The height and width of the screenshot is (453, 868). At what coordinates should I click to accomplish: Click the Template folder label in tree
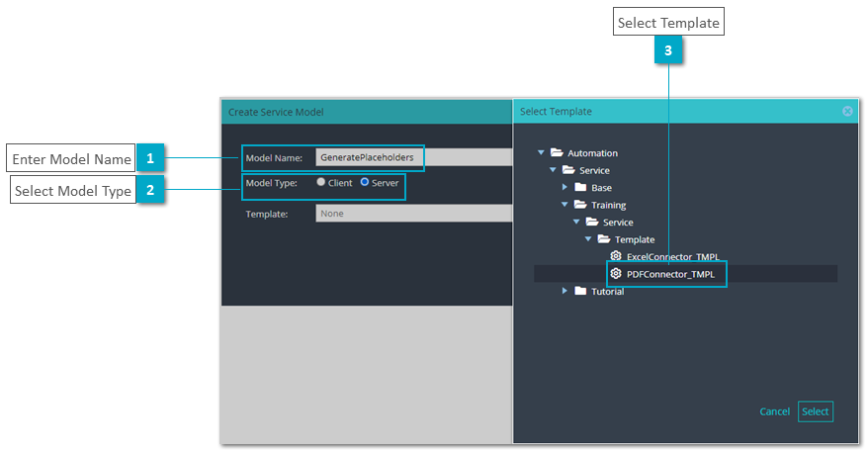click(x=635, y=239)
